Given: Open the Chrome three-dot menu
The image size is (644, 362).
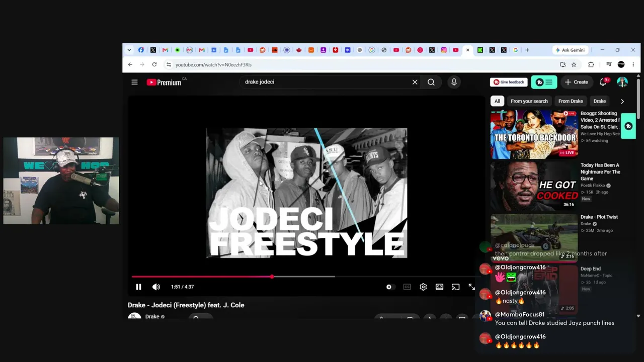Looking at the screenshot, I should 633,64.
